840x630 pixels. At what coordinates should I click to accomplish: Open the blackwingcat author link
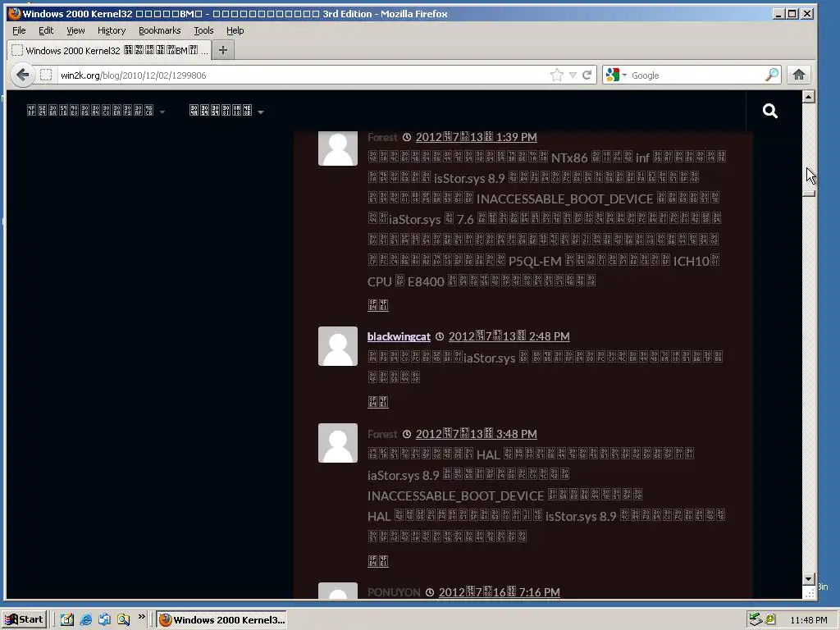(399, 336)
